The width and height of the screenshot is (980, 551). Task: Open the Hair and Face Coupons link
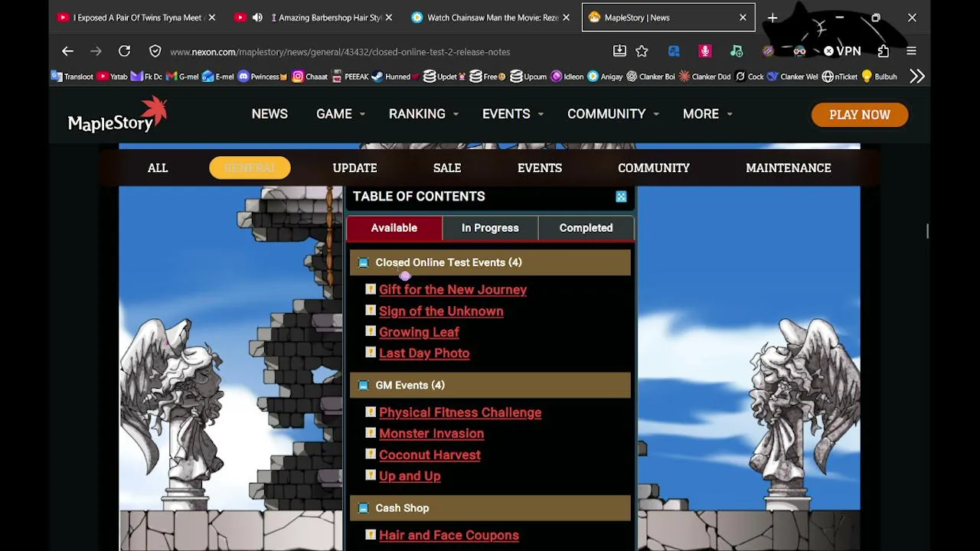tap(449, 536)
